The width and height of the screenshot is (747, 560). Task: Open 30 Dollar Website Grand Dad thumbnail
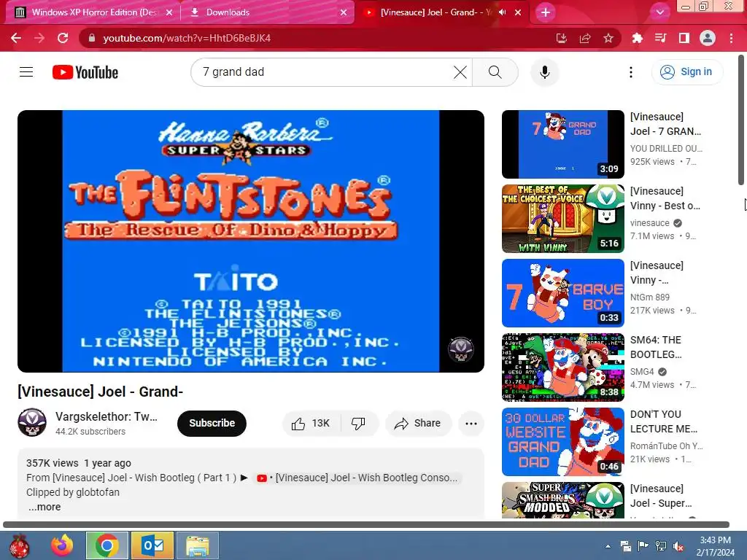(x=562, y=441)
